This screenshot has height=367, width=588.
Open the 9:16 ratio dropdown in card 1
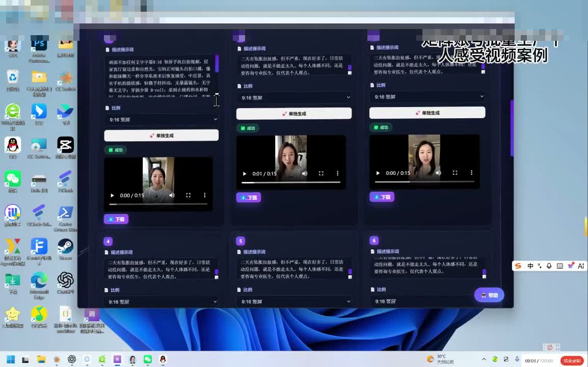click(162, 119)
